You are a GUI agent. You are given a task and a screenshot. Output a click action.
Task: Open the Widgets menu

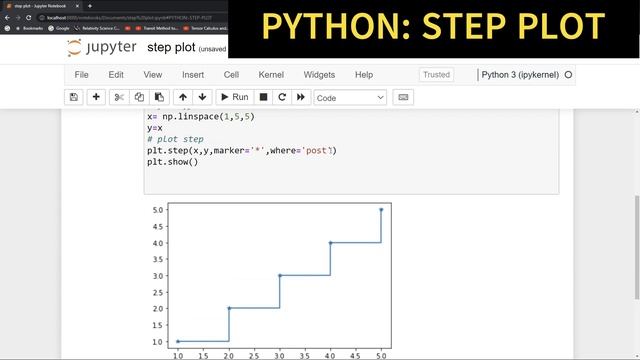319,75
